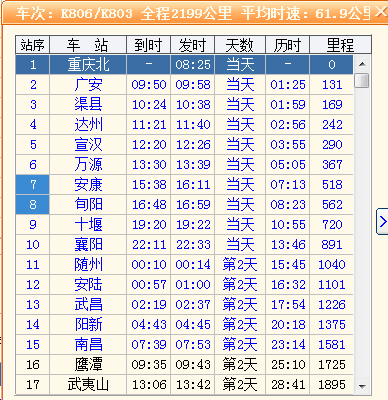Click the 到时 column header

(149, 45)
